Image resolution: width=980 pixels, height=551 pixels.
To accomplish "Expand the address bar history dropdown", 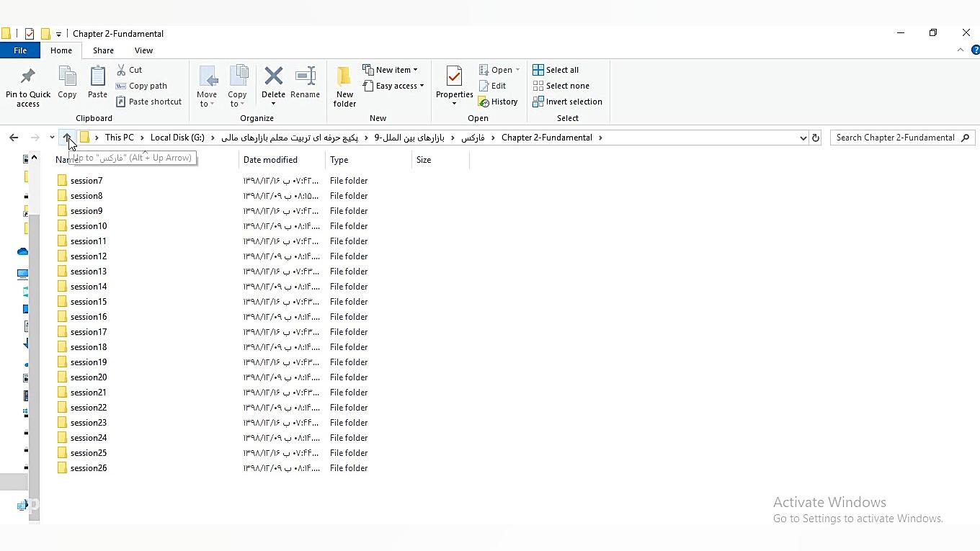I will (803, 138).
